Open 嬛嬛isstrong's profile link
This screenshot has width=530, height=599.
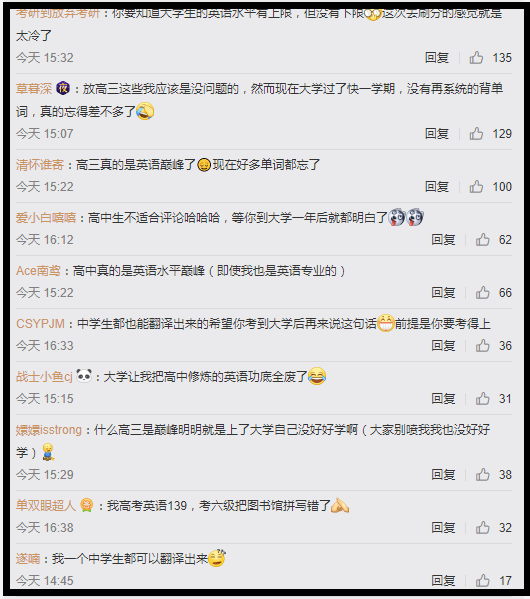pyautogui.click(x=49, y=430)
